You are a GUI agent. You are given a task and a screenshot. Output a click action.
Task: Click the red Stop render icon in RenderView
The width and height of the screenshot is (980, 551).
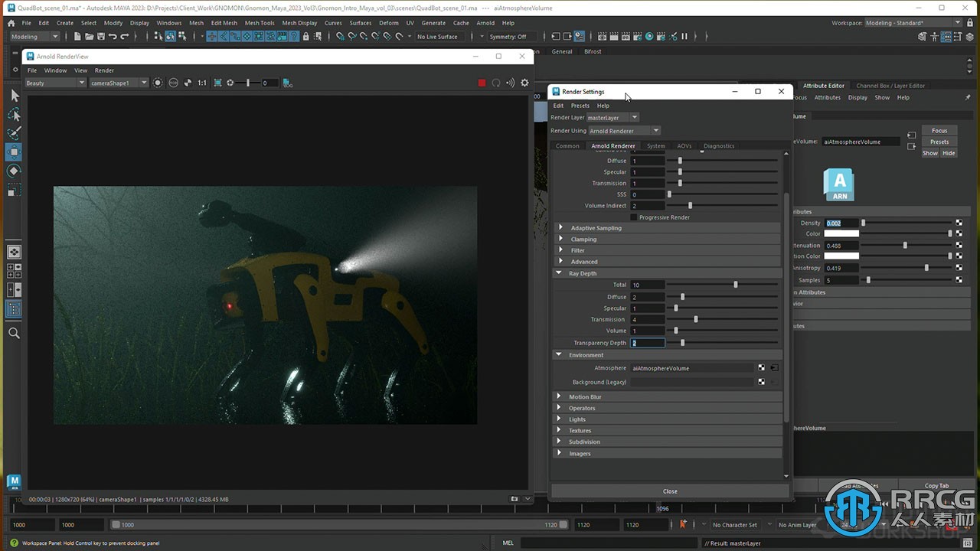[482, 83]
